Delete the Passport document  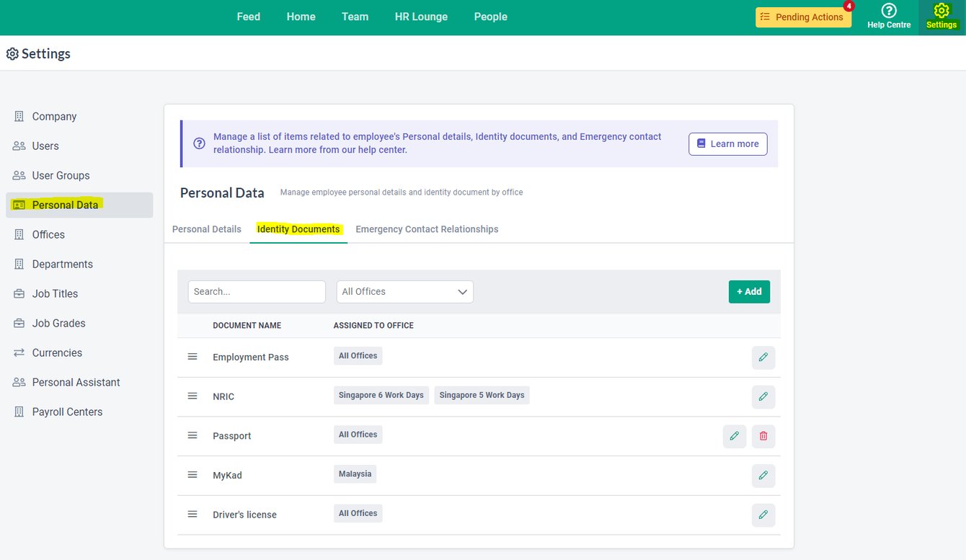click(x=763, y=436)
